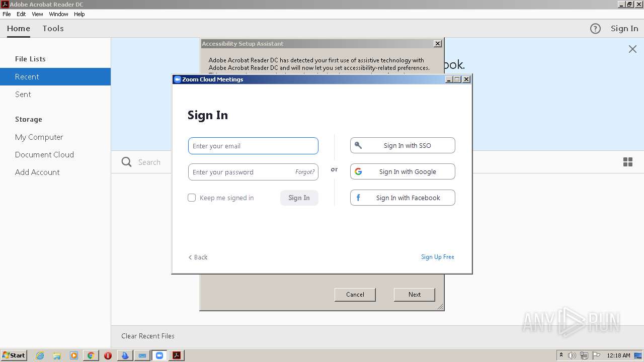Click the network status tray icon

click(x=584, y=355)
